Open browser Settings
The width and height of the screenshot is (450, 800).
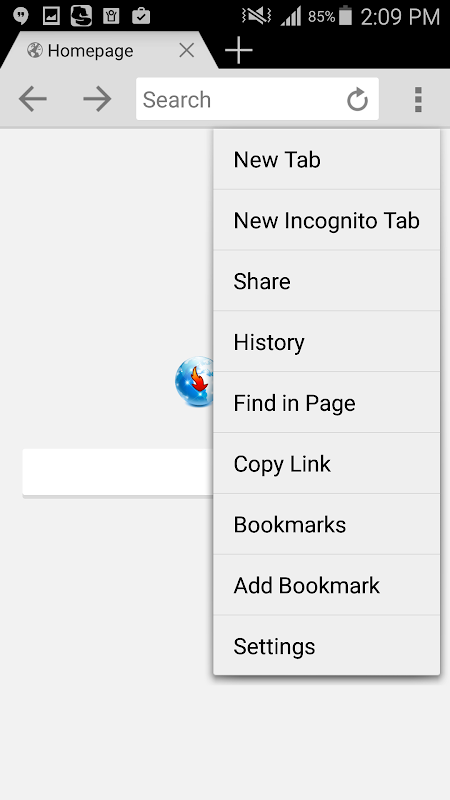click(x=327, y=646)
